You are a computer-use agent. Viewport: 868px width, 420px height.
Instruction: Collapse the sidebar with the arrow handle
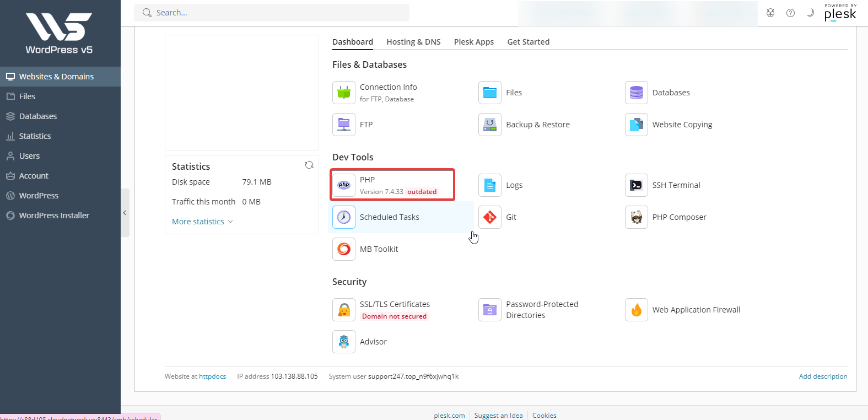click(125, 213)
